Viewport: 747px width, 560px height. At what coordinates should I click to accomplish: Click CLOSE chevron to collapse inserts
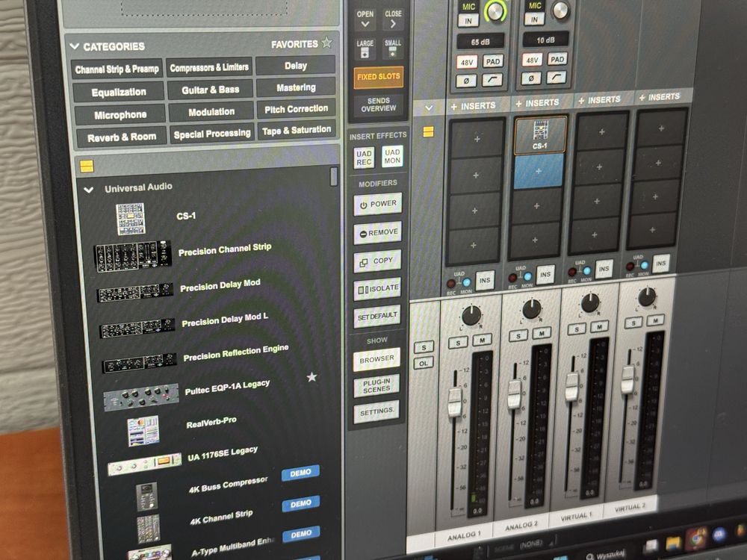point(393,19)
